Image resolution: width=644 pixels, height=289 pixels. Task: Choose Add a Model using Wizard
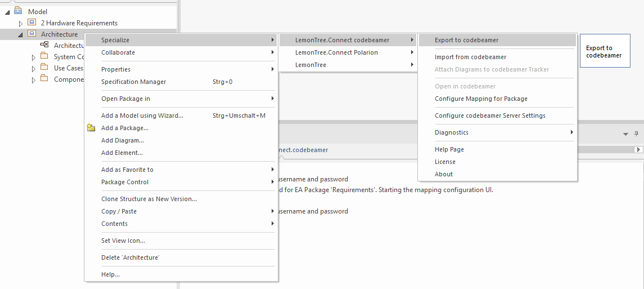click(181, 115)
